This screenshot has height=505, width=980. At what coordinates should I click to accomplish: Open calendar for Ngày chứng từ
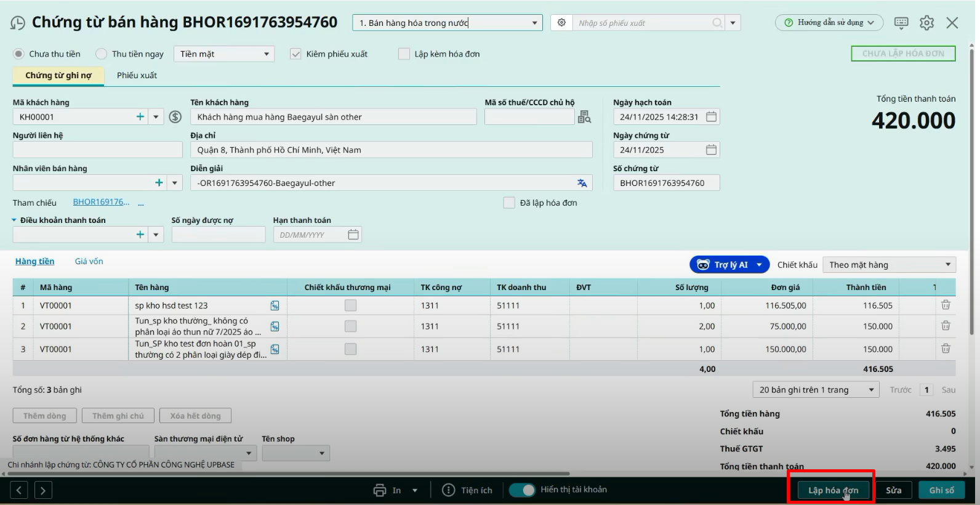711,150
